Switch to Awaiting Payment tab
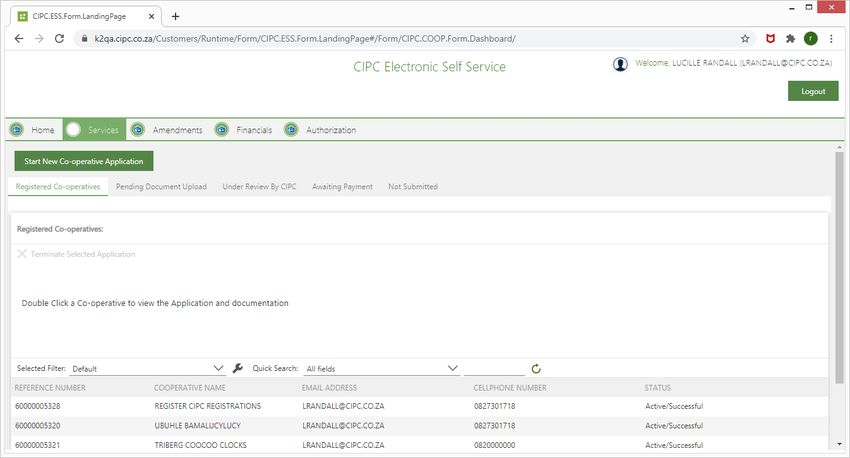850x458 pixels. click(x=342, y=186)
